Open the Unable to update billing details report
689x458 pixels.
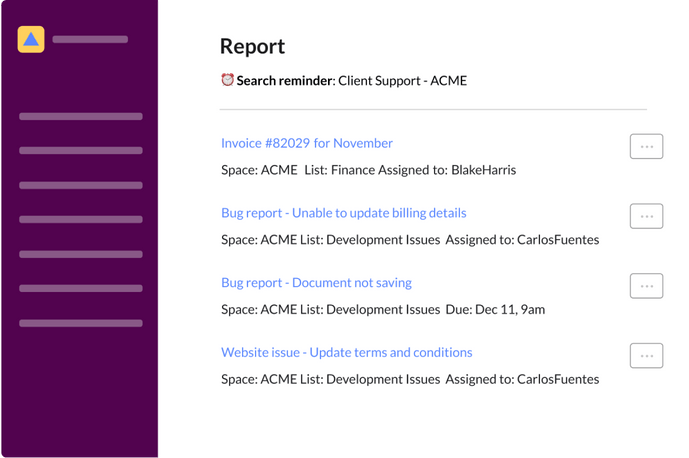tap(343, 213)
